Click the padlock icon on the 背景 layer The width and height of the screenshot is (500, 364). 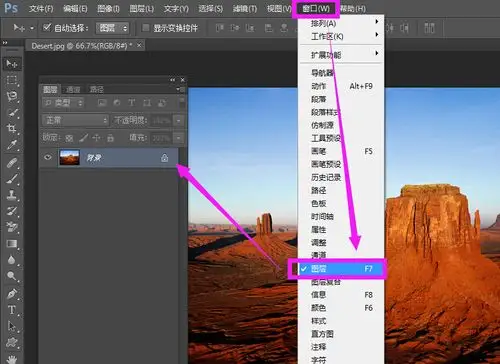tap(164, 158)
